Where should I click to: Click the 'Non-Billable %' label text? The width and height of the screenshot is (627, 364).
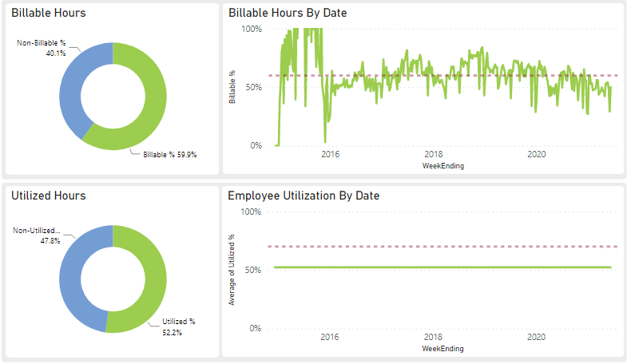click(42, 43)
